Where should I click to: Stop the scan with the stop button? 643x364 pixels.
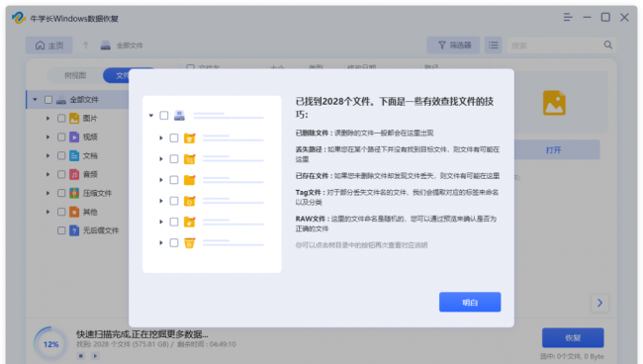(x=81, y=356)
